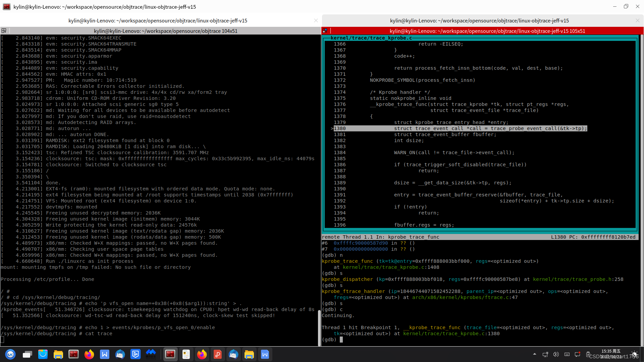Close the left terminal tab
This screenshot has height=362, width=644.
pyautogui.click(x=316, y=20)
